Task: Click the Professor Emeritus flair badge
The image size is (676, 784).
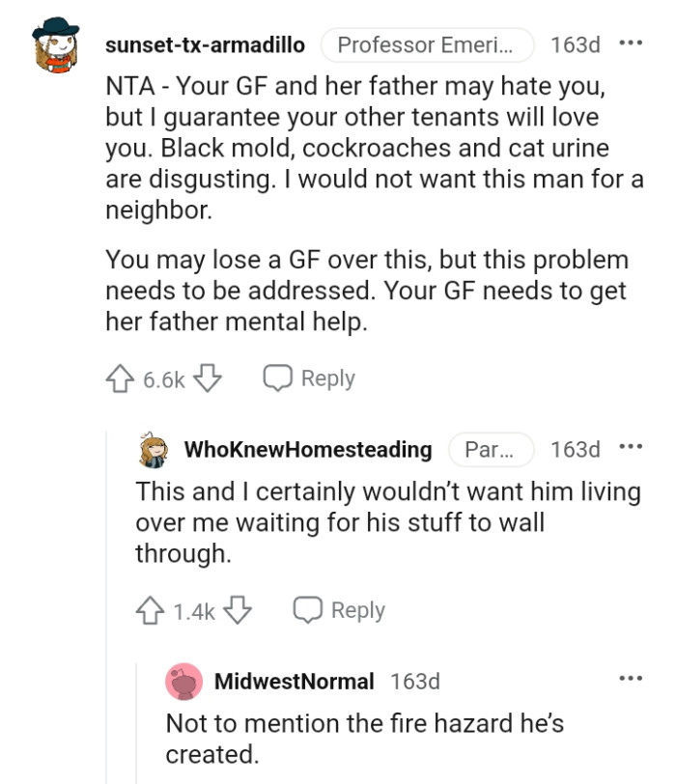Action: click(x=427, y=44)
